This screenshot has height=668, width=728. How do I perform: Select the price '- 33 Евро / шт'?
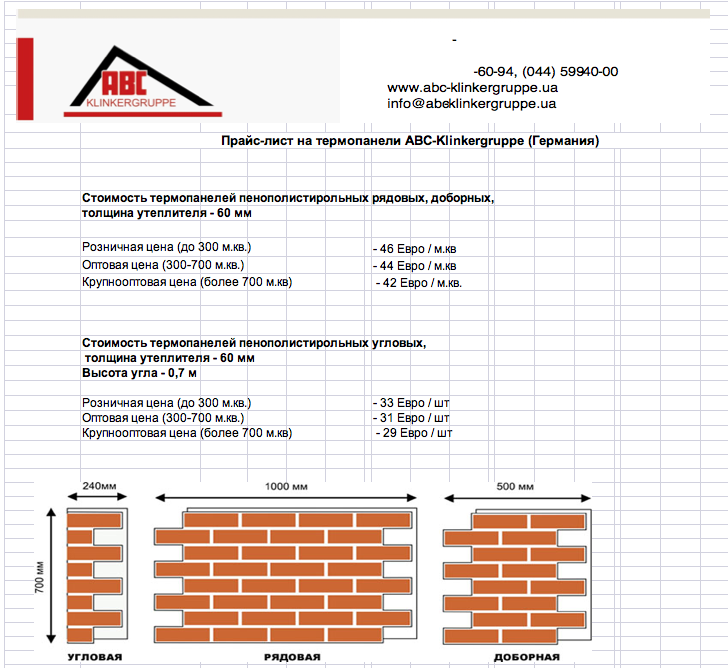click(x=411, y=403)
